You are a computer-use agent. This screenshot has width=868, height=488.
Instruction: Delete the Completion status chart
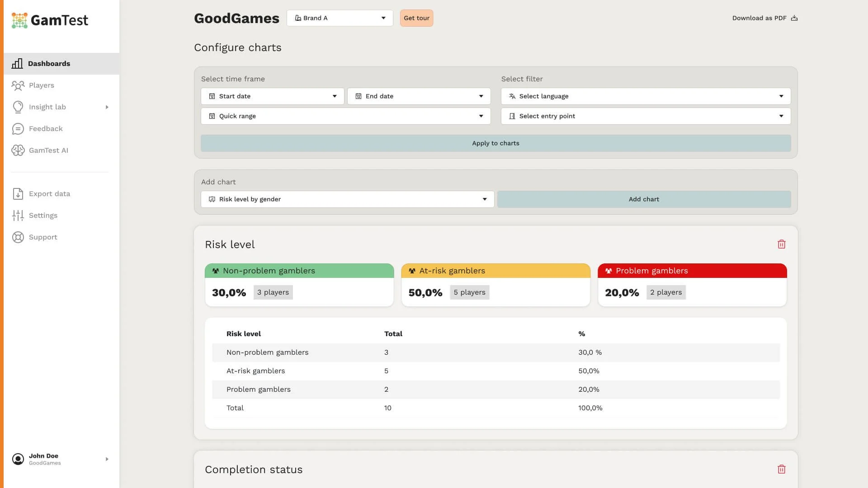(781, 469)
